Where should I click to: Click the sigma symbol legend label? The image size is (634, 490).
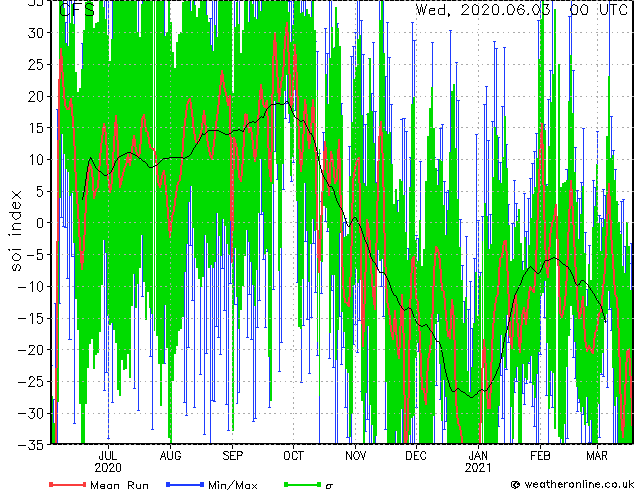coord(329,486)
